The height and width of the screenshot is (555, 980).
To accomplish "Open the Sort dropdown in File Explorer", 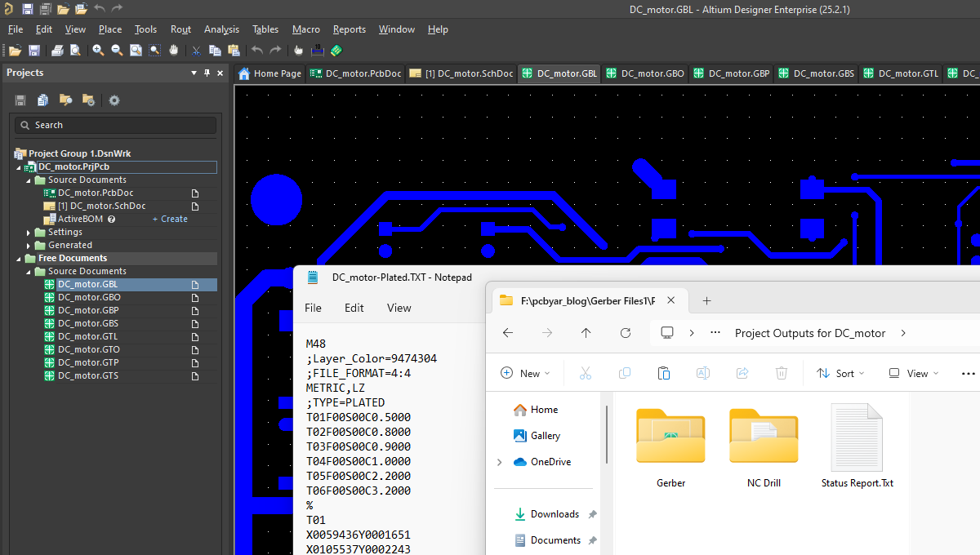I will pos(840,373).
